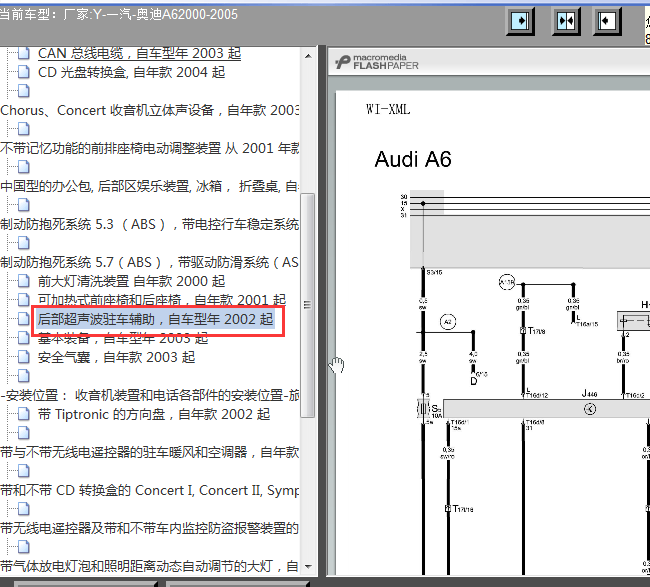Select 制动防抱死系统 5.3 (ABS) entry

pos(150,224)
